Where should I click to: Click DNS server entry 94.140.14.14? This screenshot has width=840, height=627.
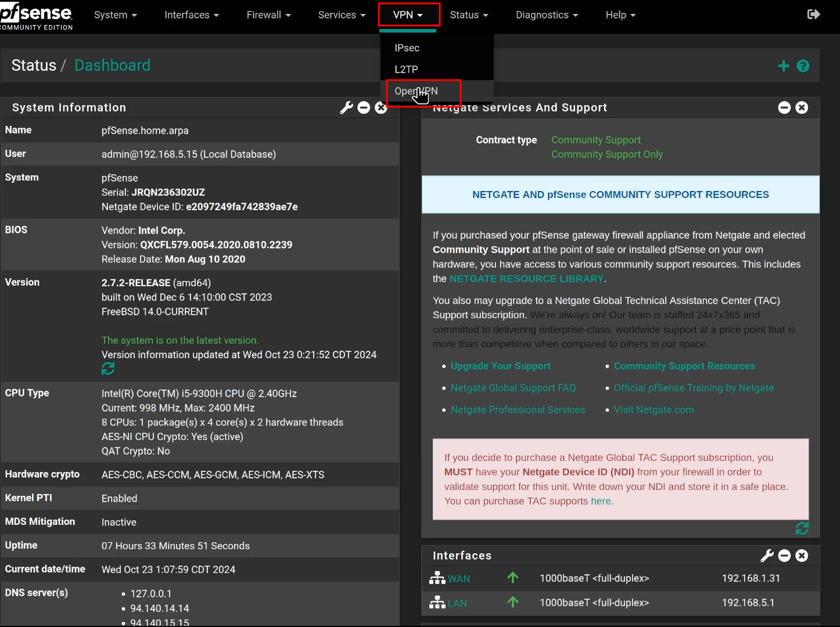160,608
